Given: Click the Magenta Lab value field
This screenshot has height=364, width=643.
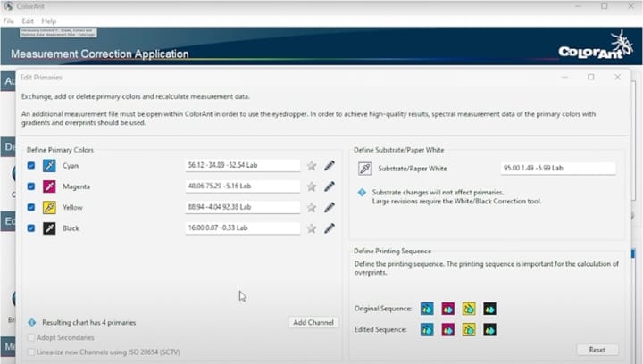Looking at the screenshot, I should point(243,186).
